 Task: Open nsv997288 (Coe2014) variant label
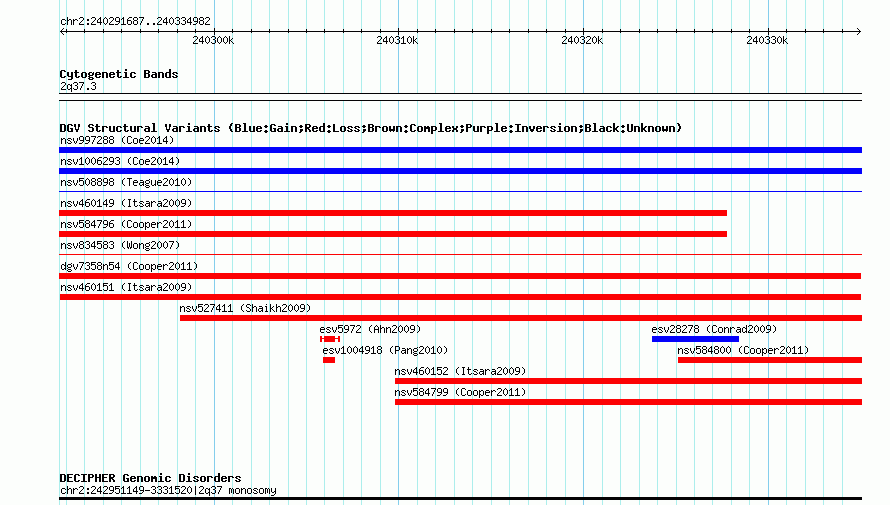(x=117, y=140)
